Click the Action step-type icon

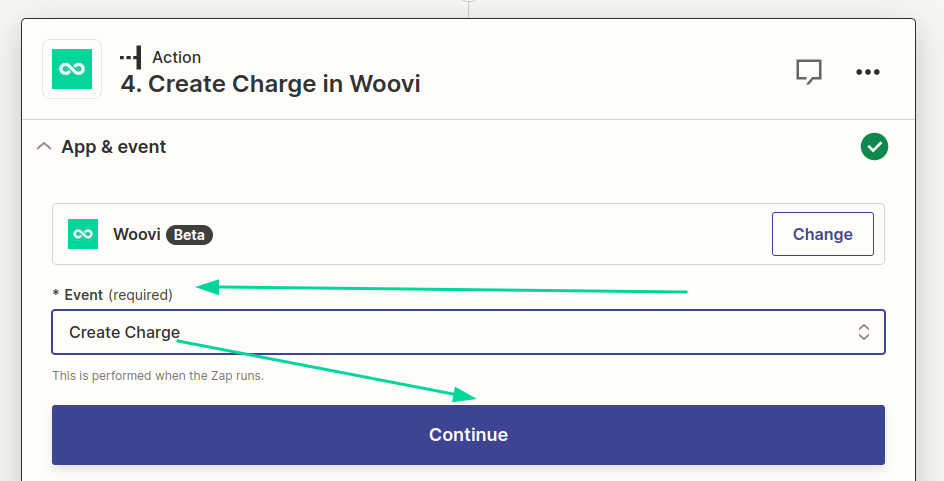(130, 57)
